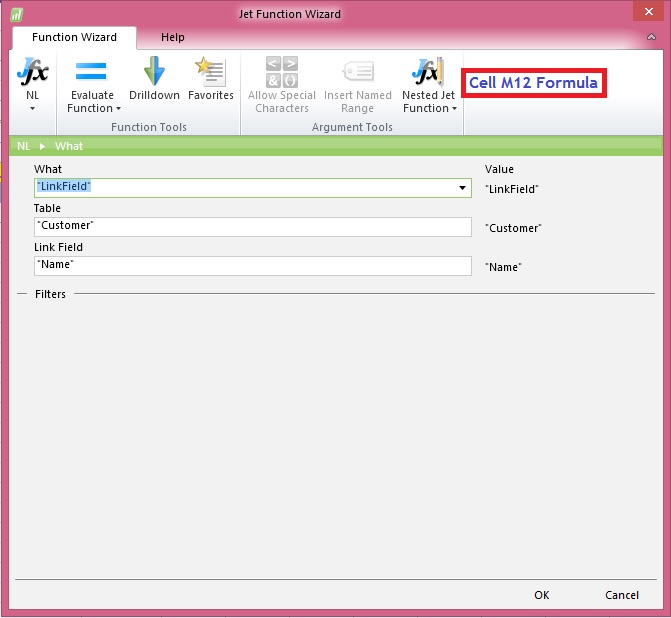Collapse the ribbon with the chevron
Viewport: 671px width, 618px height.
click(x=651, y=37)
